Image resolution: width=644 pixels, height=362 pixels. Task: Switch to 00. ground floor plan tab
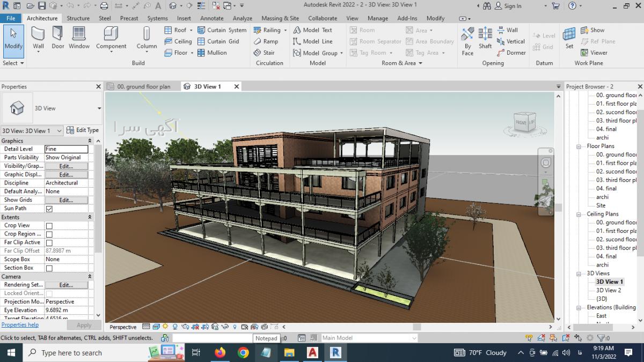(x=143, y=86)
